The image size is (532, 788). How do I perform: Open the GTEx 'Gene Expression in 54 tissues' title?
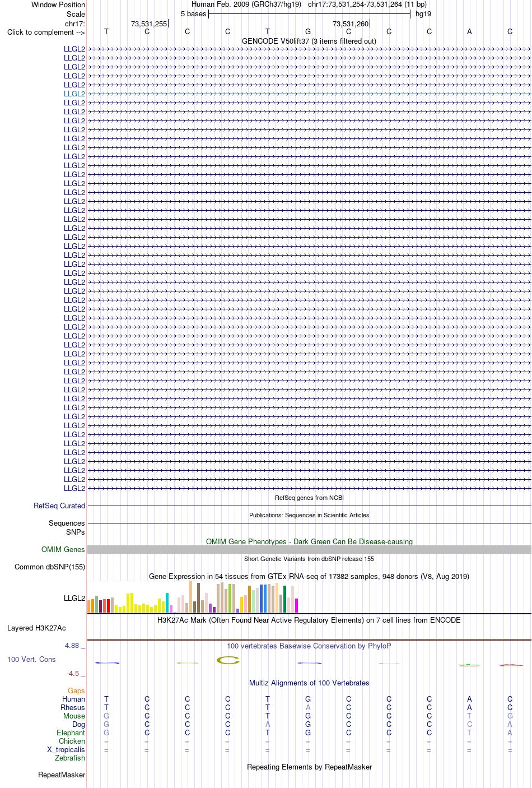coord(309,576)
